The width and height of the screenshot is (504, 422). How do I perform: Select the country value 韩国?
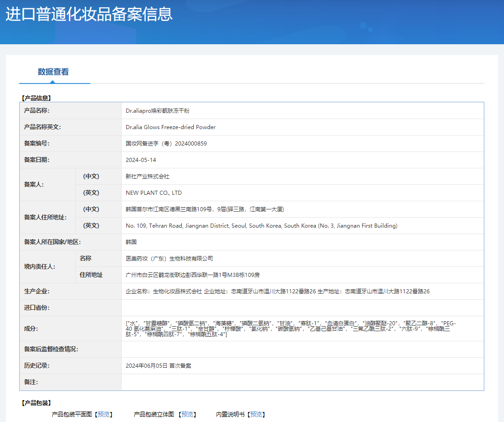[x=131, y=242]
